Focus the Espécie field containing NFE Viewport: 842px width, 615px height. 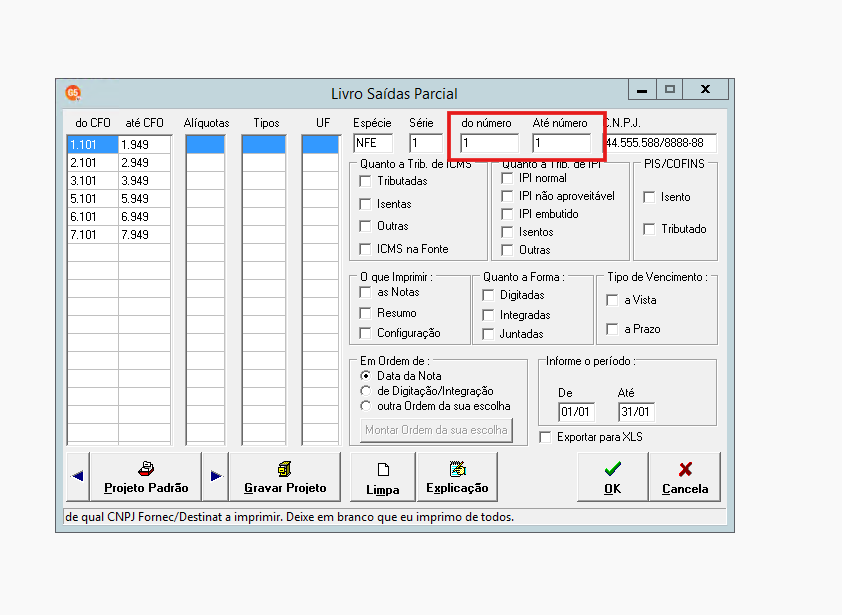(x=373, y=143)
